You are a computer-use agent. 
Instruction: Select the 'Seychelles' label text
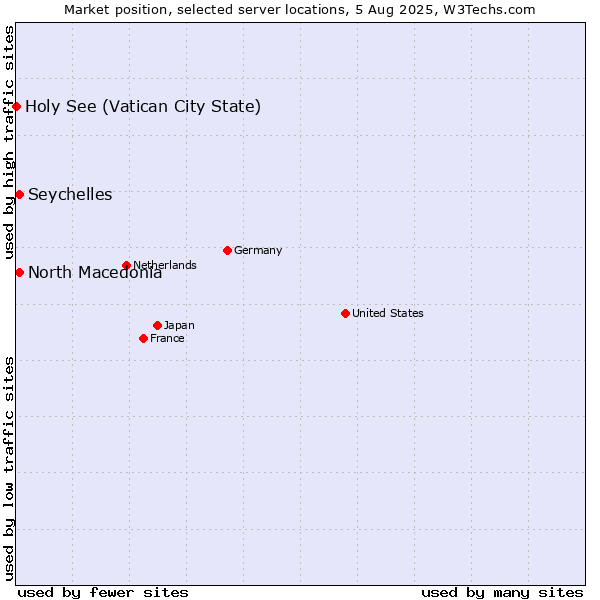click(70, 195)
